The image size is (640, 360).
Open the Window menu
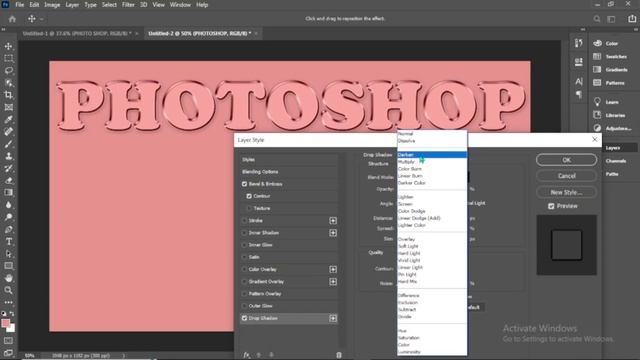(x=180, y=5)
